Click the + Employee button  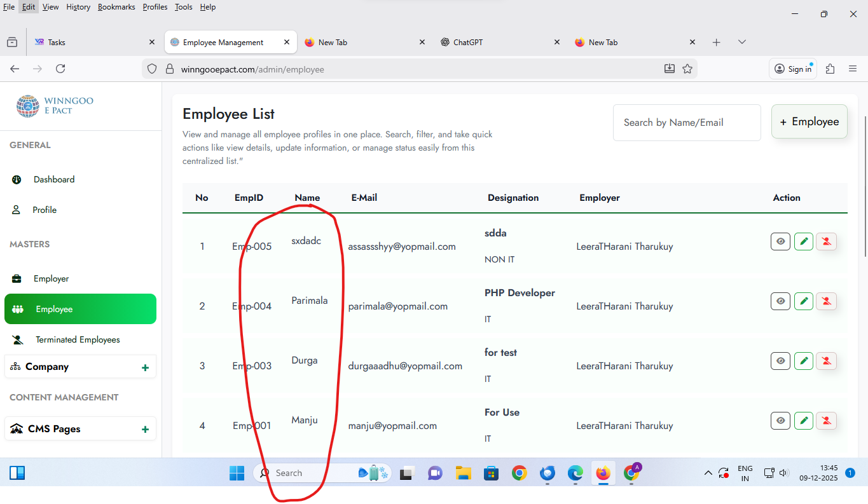(x=809, y=122)
